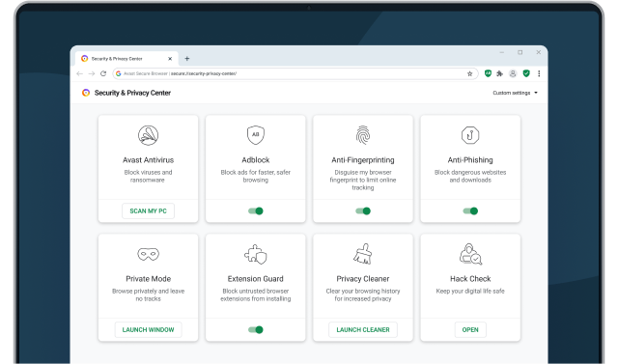The width and height of the screenshot is (618, 364).
Task: Click 'Disguise my browser fingerprint' description
Action: 363,180
